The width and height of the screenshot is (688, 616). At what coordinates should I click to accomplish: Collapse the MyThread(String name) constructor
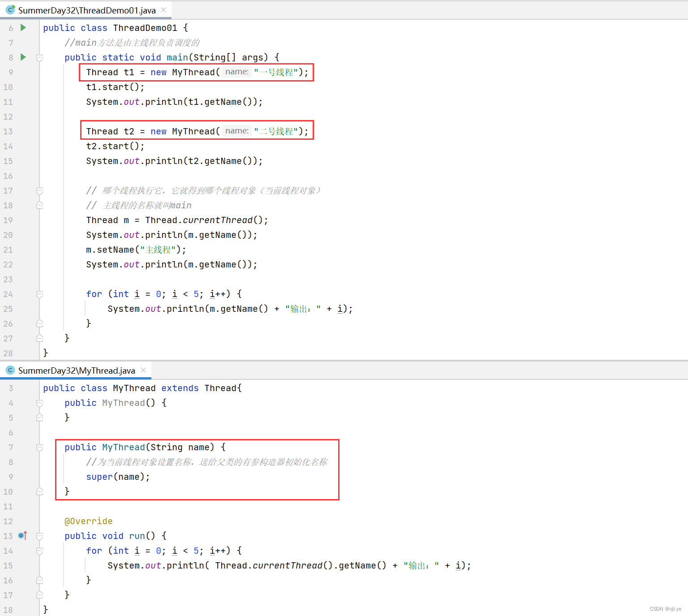click(39, 447)
